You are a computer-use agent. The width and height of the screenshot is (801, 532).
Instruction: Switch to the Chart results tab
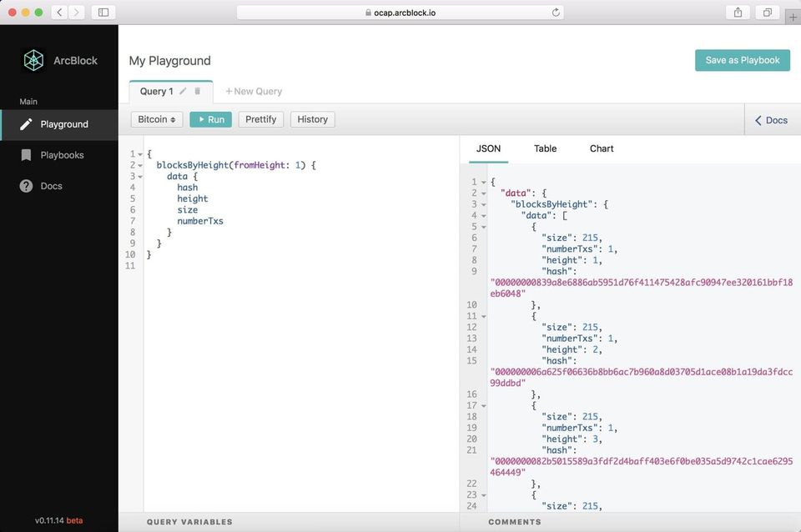[x=602, y=148]
